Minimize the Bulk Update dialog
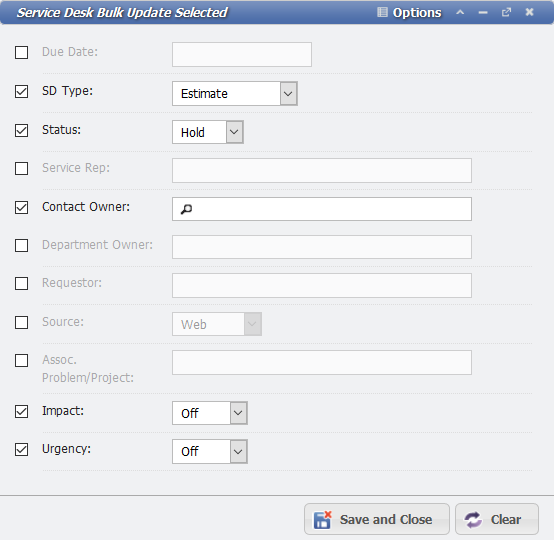Image resolution: width=554 pixels, height=540 pixels. 483,13
